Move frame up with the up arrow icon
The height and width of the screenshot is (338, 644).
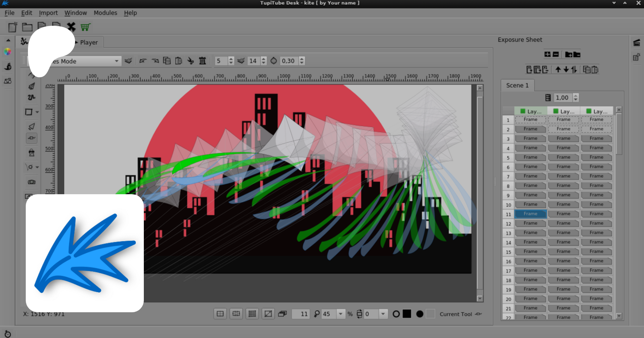point(558,69)
